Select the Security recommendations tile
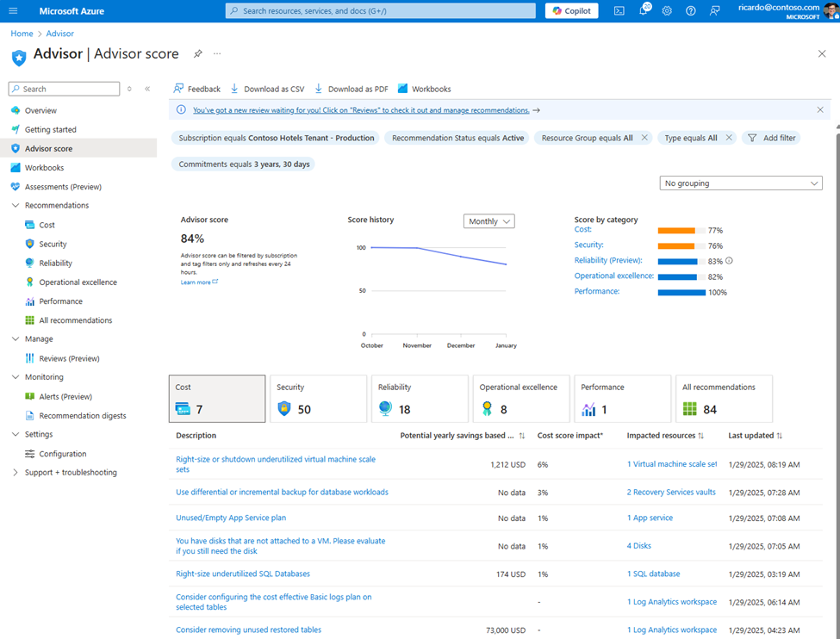 pyautogui.click(x=318, y=399)
